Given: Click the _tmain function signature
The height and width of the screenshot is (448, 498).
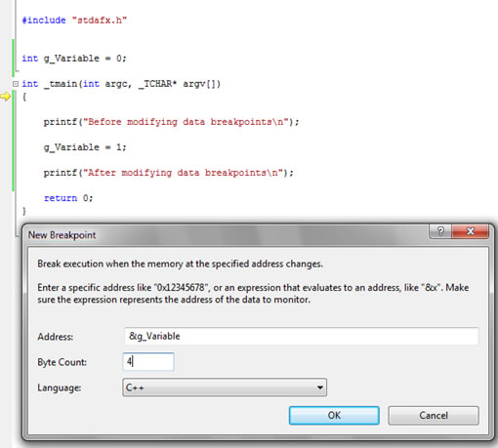Looking at the screenshot, I should [121, 84].
